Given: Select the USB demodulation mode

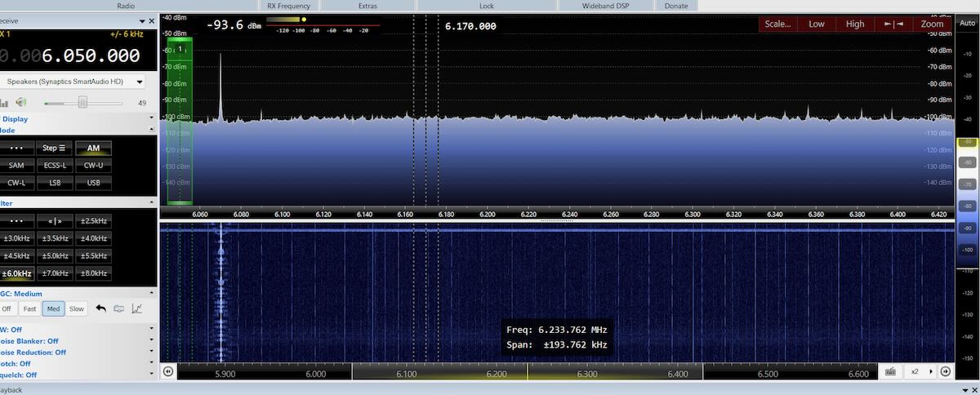Looking at the screenshot, I should 93,183.
